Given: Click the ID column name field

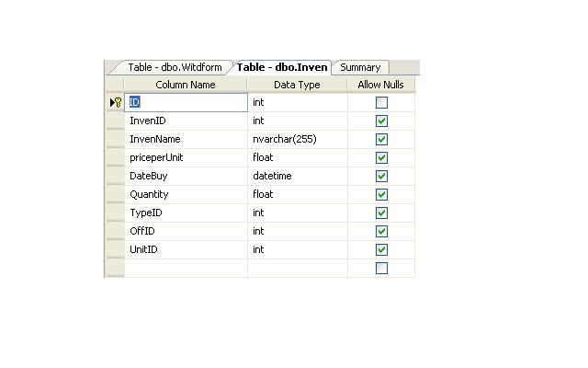Looking at the screenshot, I should pos(186,102).
